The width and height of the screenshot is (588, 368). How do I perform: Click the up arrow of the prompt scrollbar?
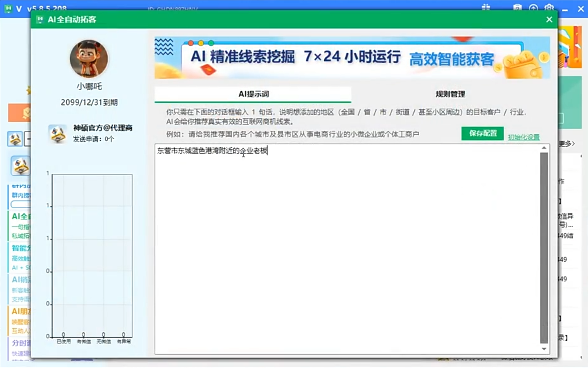tap(544, 148)
